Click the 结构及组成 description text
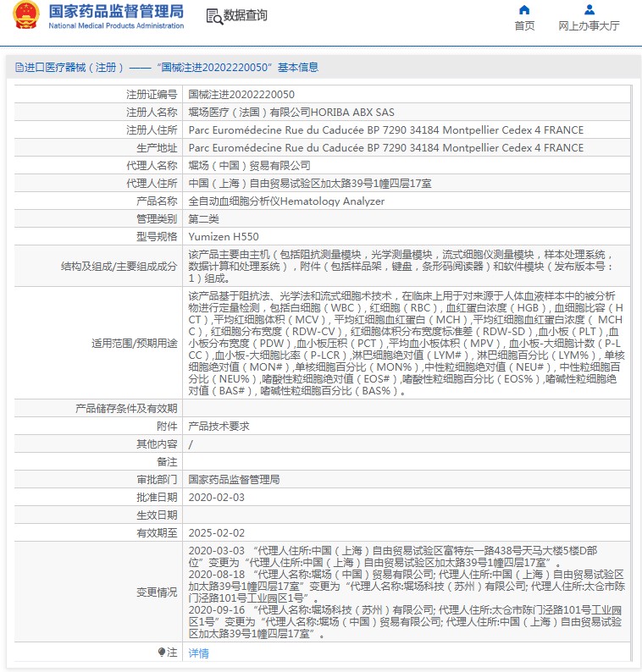The image size is (642, 672). tap(401, 266)
